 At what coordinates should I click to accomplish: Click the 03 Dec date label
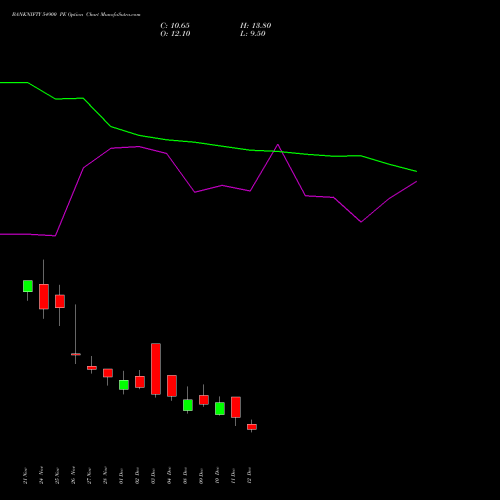click(x=154, y=476)
